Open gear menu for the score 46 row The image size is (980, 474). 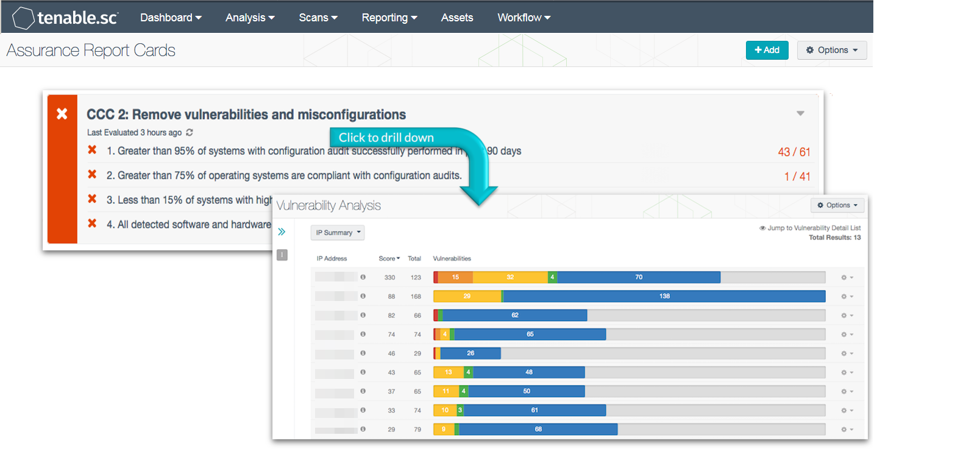click(x=847, y=353)
